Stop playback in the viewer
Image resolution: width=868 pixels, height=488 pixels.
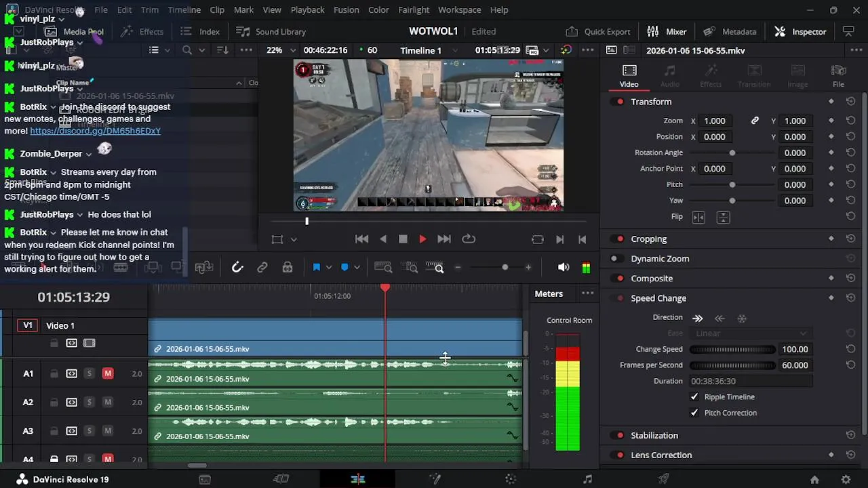coord(403,239)
